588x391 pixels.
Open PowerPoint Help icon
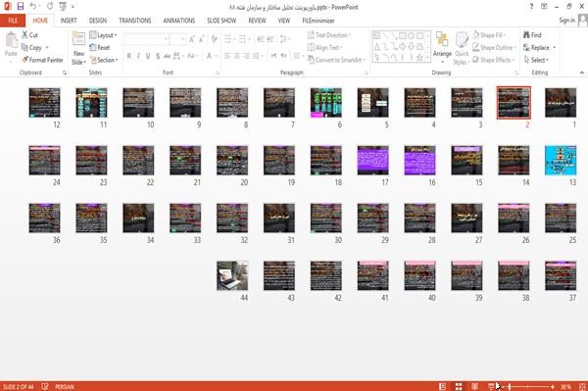tap(531, 7)
